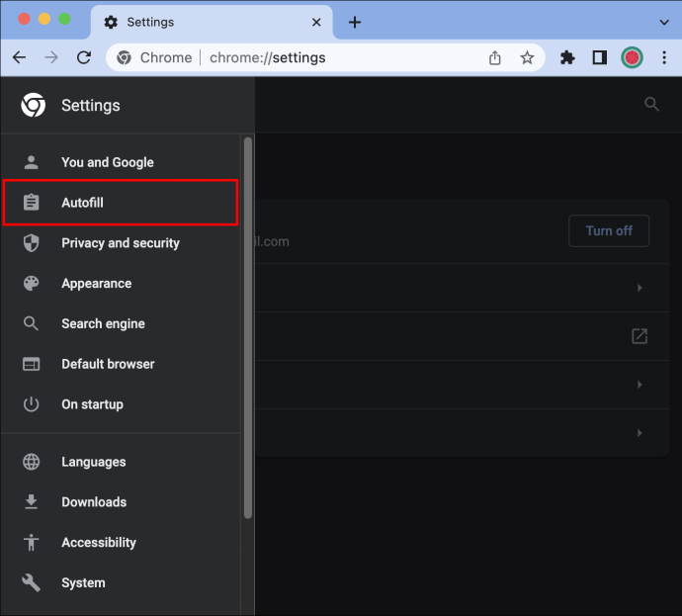Screen dimensions: 682x616
Task: Click the chrome://settings address field
Action: (325, 57)
